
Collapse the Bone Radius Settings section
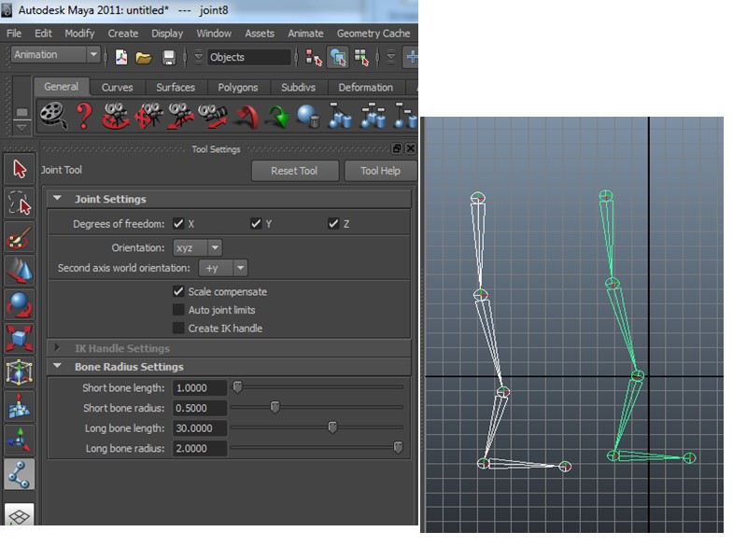(58, 366)
